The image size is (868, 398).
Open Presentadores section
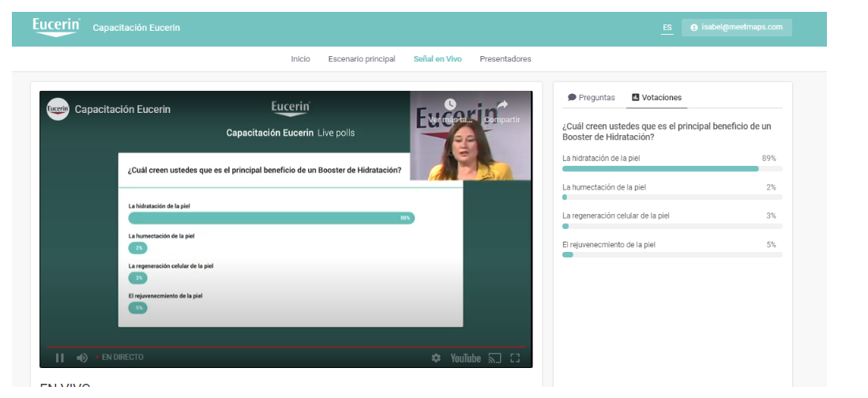tap(505, 58)
